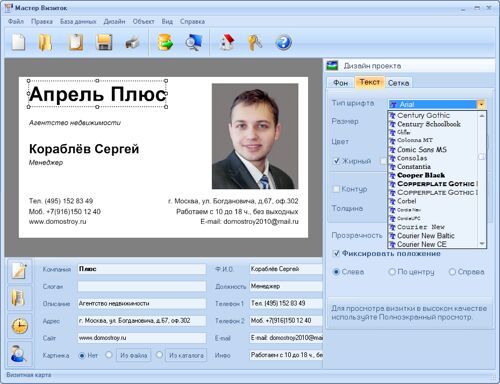Save the card using the floppy disk icon
Screen dimensions: 500x384
[x=104, y=42]
